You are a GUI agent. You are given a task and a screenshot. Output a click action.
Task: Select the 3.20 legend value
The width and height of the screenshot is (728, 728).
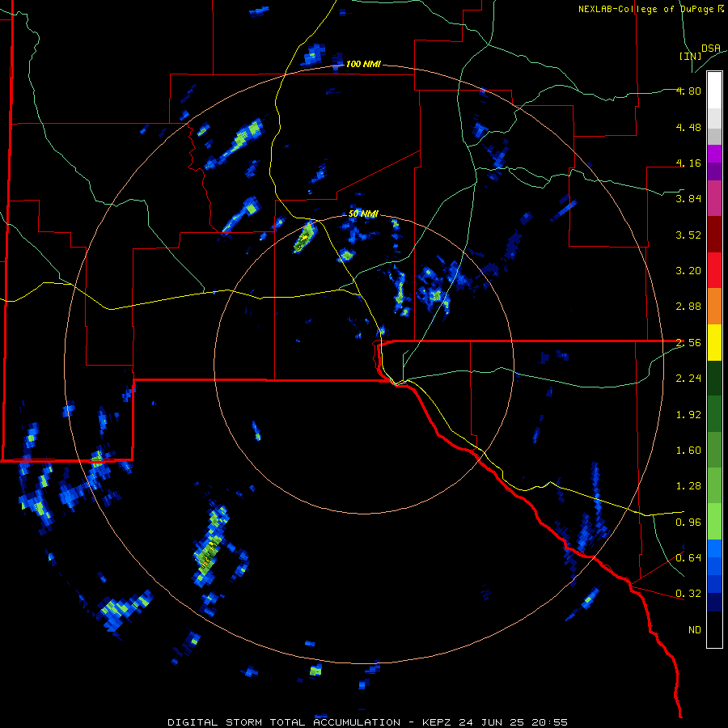pyautogui.click(x=688, y=271)
